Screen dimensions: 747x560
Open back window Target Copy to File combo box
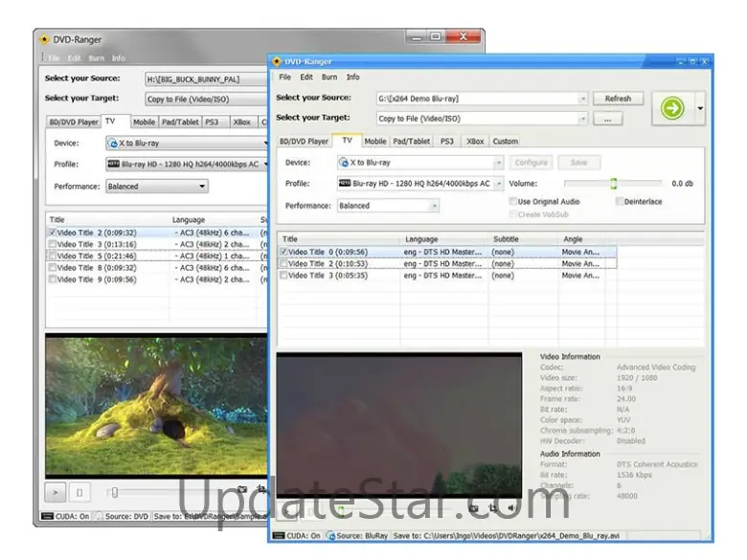[x=206, y=99]
